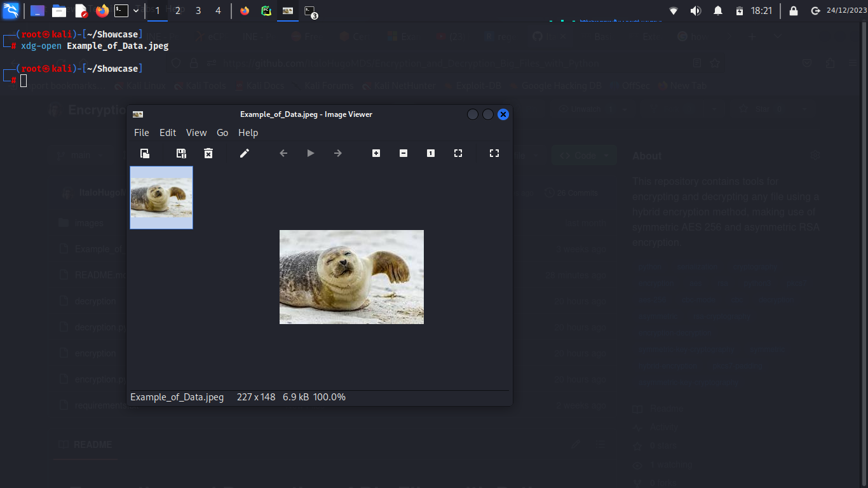Click the pencil Edit image icon
Viewport: 868px width, 488px height.
245,153
